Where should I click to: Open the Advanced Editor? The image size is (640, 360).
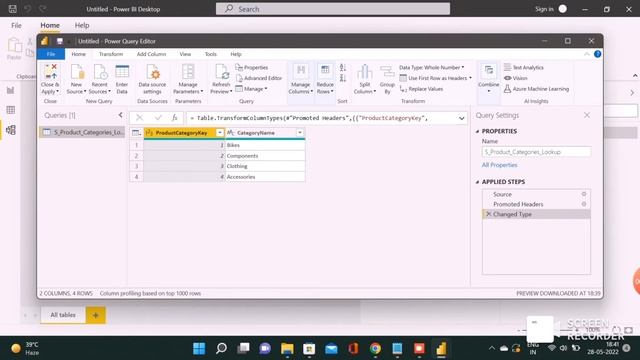pos(259,78)
